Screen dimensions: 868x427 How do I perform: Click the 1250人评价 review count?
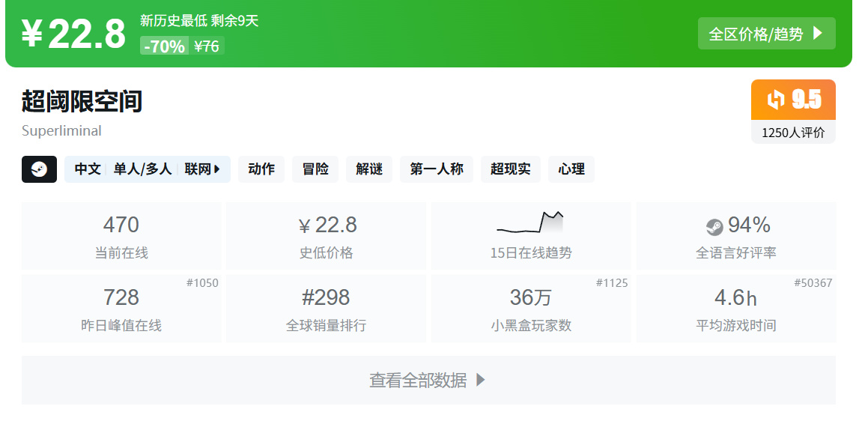click(x=793, y=133)
